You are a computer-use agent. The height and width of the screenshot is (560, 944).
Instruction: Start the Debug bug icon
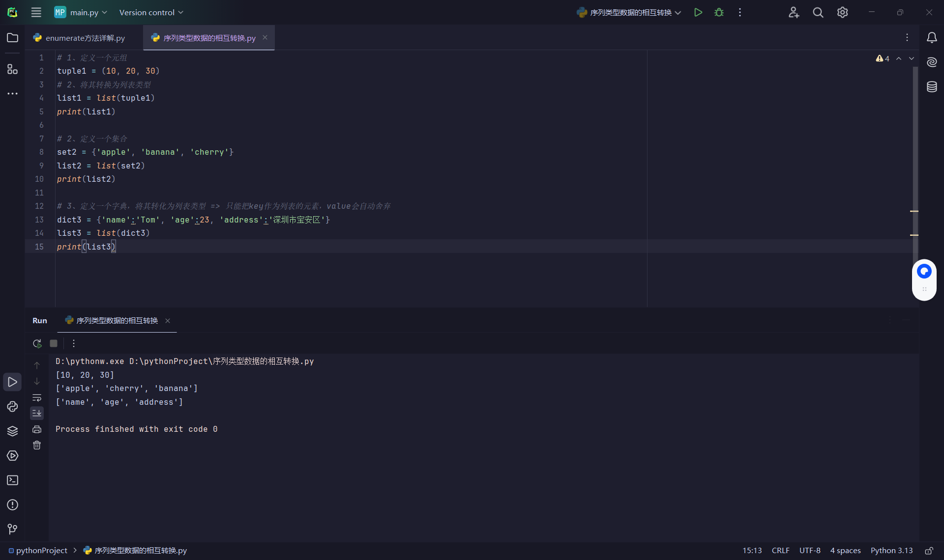pyautogui.click(x=719, y=12)
